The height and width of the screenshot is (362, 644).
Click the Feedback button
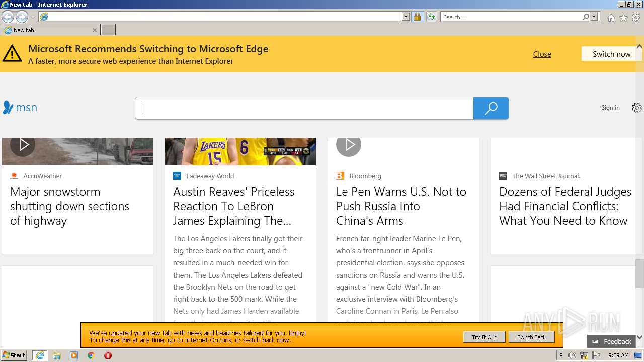(x=612, y=341)
